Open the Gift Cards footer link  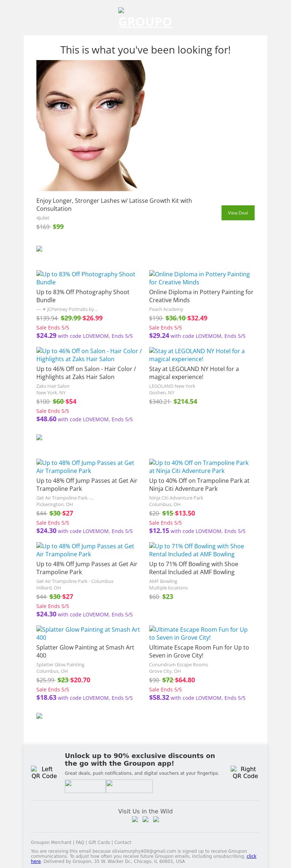(x=99, y=843)
